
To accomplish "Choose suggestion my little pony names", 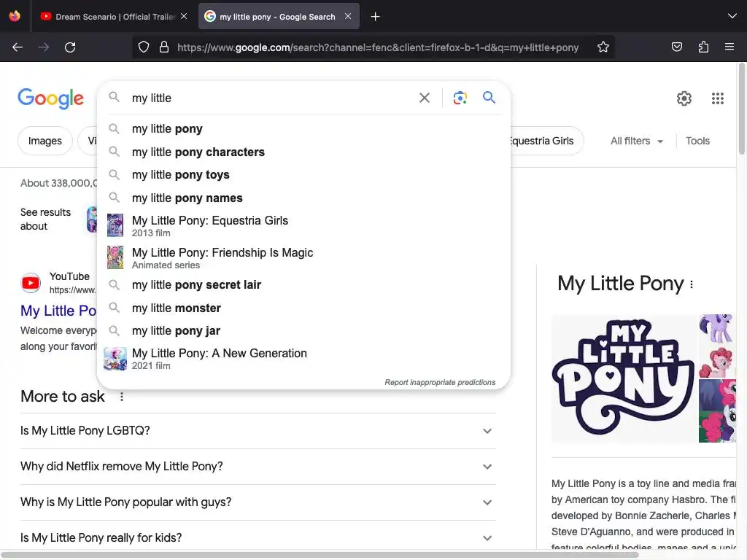I will click(304, 198).
